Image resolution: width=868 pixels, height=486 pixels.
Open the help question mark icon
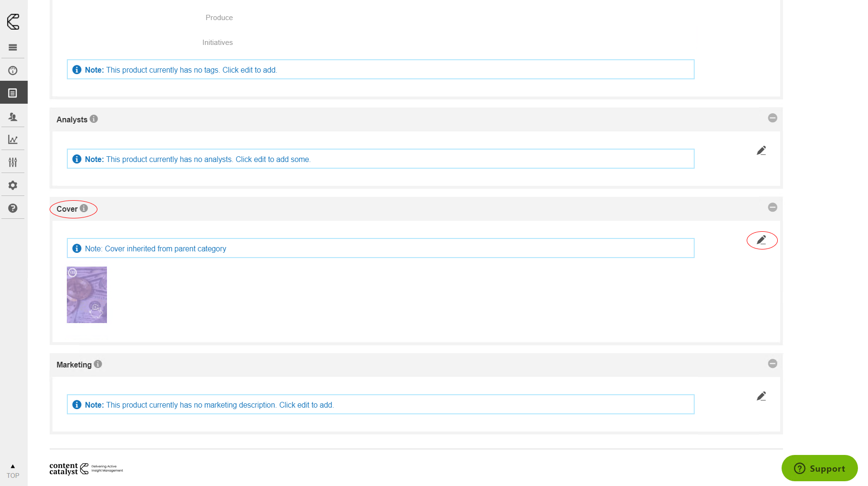point(13,208)
